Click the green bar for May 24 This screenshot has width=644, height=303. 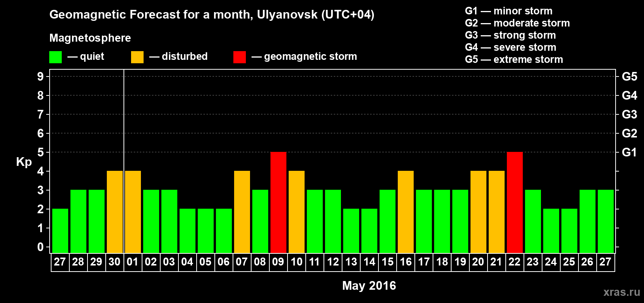(551, 231)
